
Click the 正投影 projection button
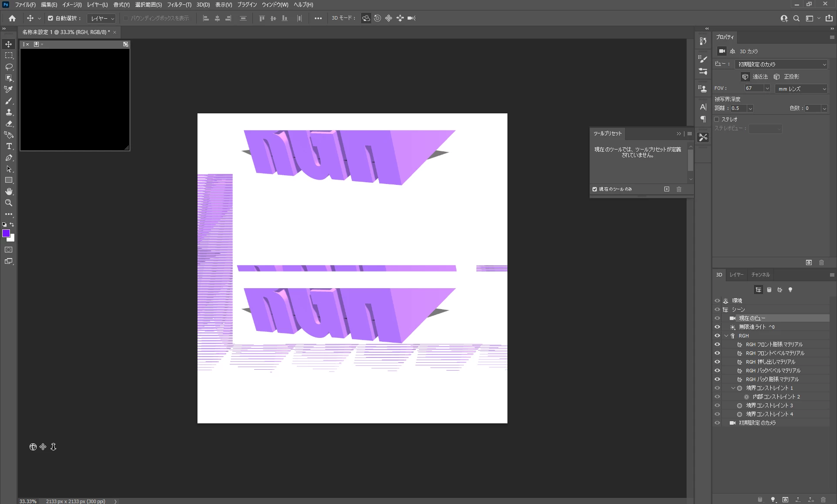point(777,77)
